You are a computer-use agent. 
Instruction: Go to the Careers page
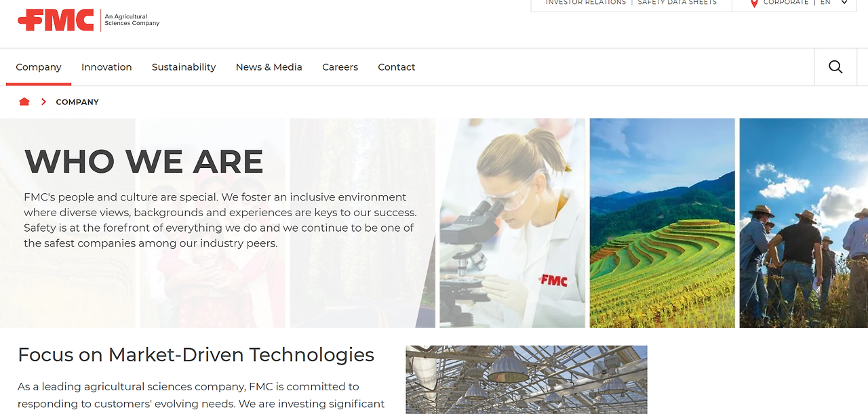click(340, 67)
